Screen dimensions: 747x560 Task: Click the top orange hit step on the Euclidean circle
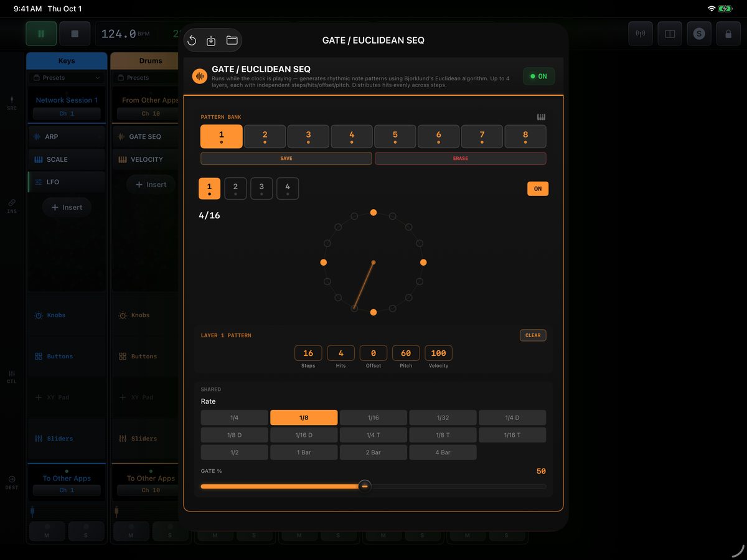coord(374,213)
